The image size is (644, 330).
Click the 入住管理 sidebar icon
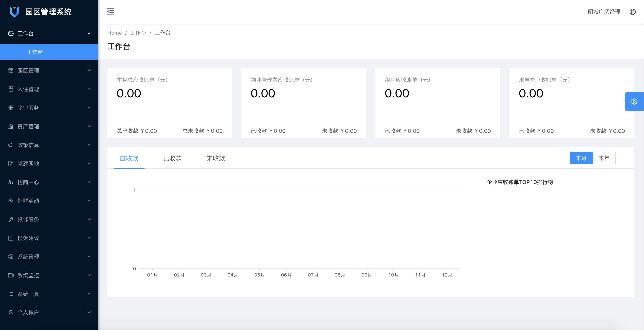click(11, 89)
